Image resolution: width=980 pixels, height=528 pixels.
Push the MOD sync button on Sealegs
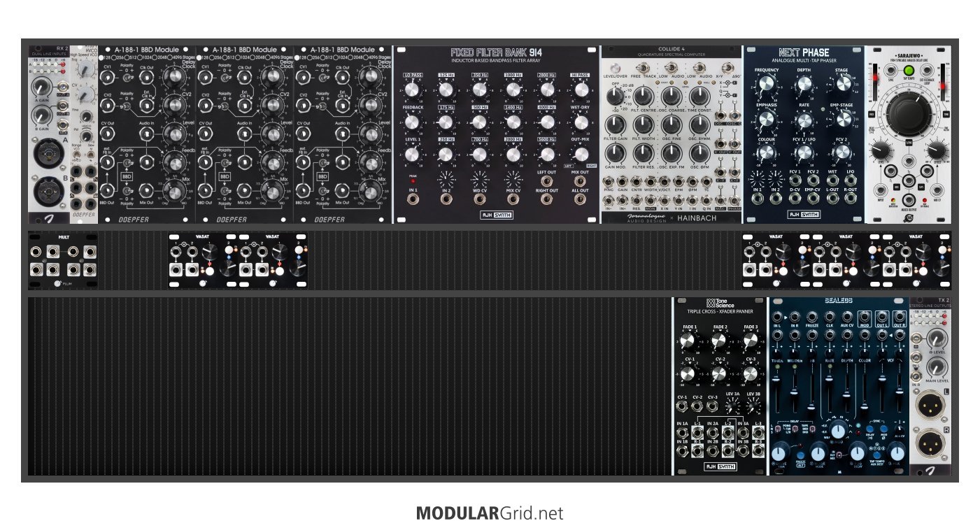tap(883, 429)
